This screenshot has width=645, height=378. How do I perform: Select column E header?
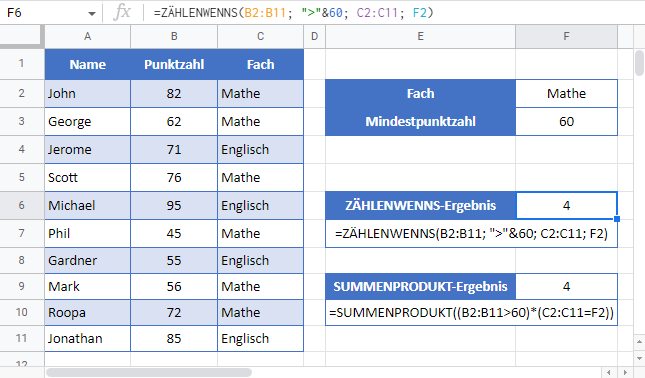click(x=420, y=37)
